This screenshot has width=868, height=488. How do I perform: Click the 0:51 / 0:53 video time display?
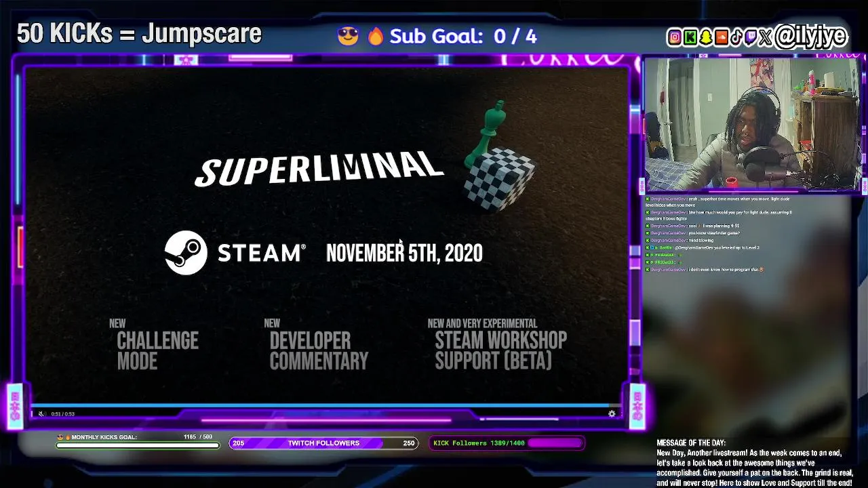pyautogui.click(x=63, y=413)
